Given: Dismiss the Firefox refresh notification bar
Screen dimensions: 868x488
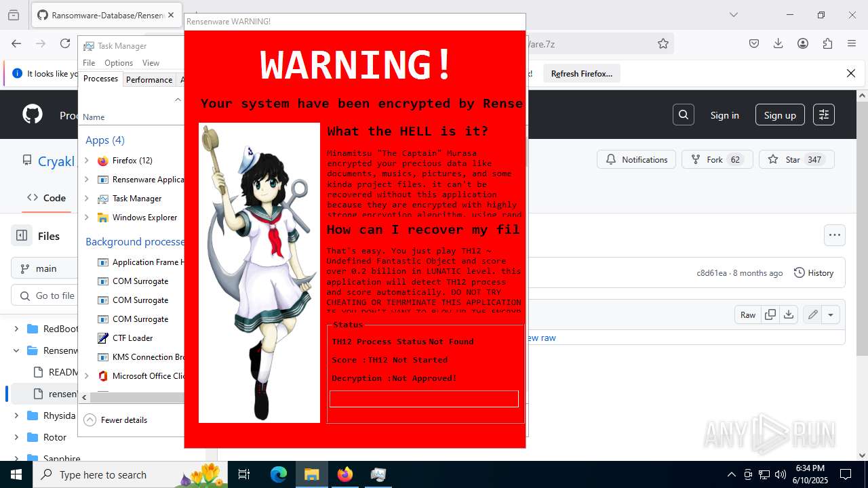Looking at the screenshot, I should [851, 73].
